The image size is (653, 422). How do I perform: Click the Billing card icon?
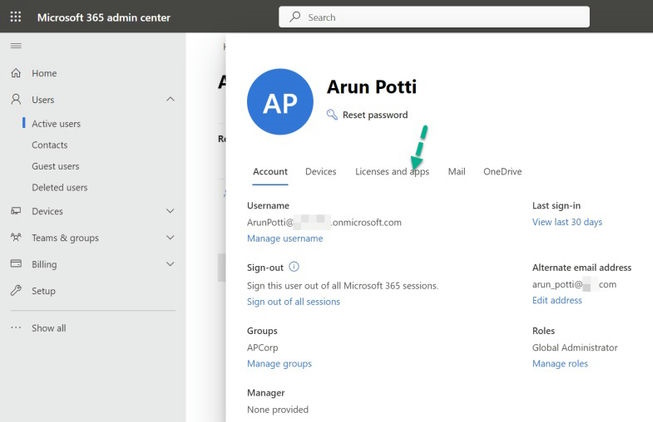click(16, 264)
